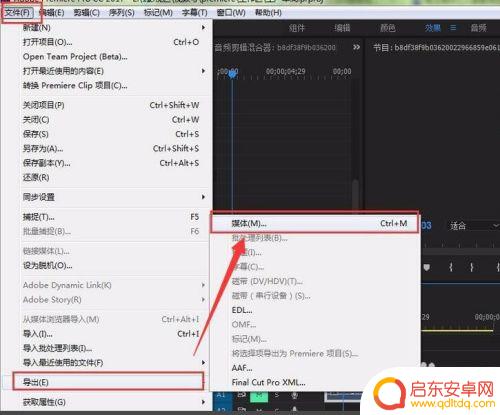The height and width of the screenshot is (415, 500).
Task: Click the blue playhead in mixer timeline
Action: (232, 74)
